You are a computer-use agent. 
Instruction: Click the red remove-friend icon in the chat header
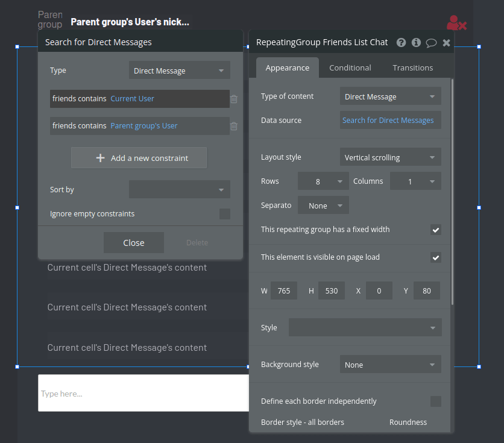457,22
